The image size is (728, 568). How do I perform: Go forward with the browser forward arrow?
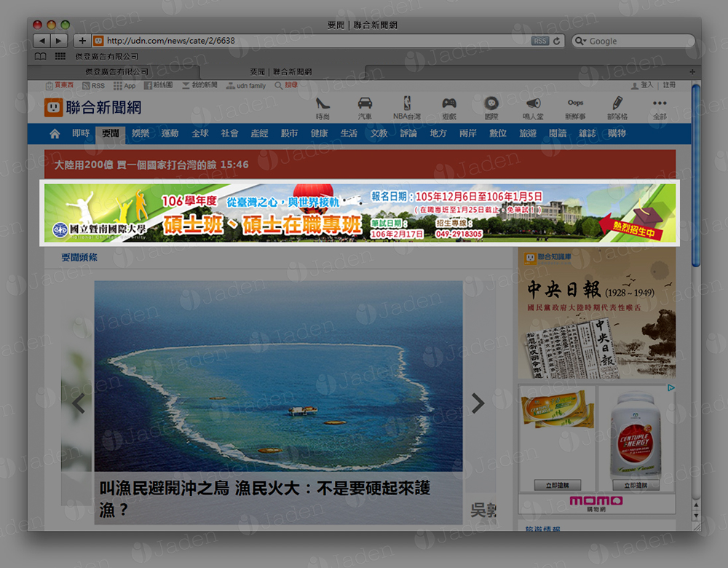point(59,41)
